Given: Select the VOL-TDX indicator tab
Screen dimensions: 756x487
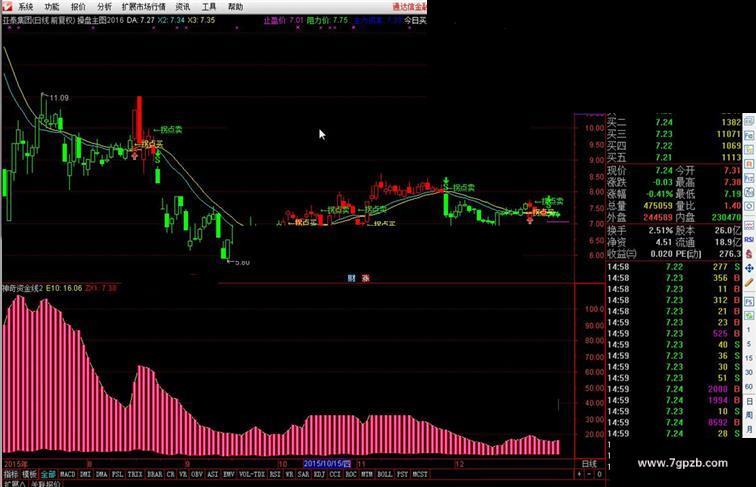Looking at the screenshot, I should pos(252,474).
